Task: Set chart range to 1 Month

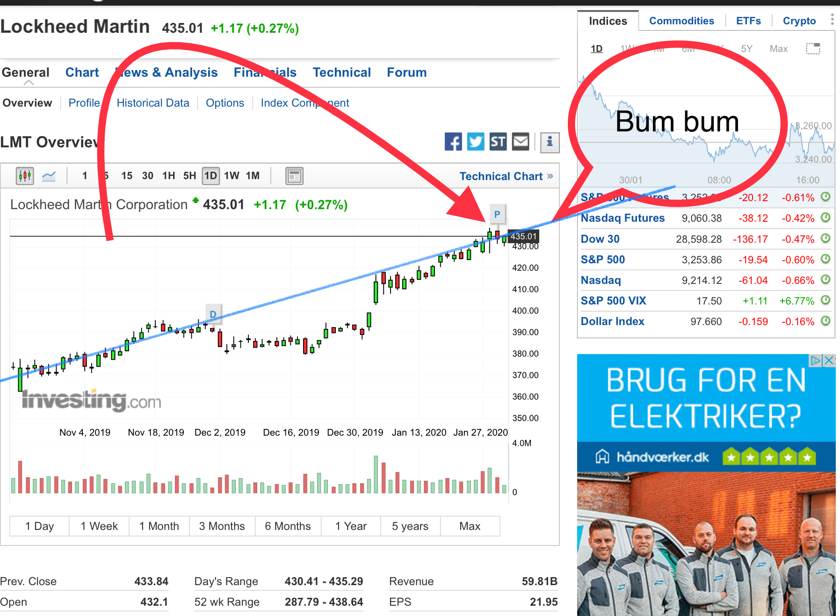Action: pyautogui.click(x=159, y=526)
